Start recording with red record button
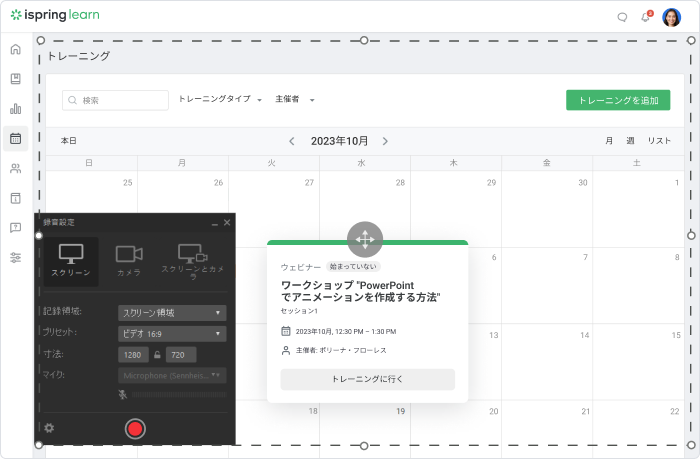The image size is (700, 459). click(x=135, y=429)
